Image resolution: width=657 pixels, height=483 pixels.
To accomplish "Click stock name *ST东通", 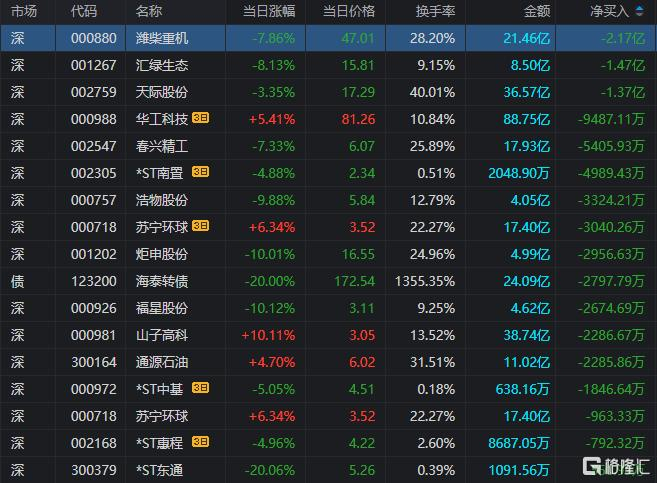I will tap(162, 469).
